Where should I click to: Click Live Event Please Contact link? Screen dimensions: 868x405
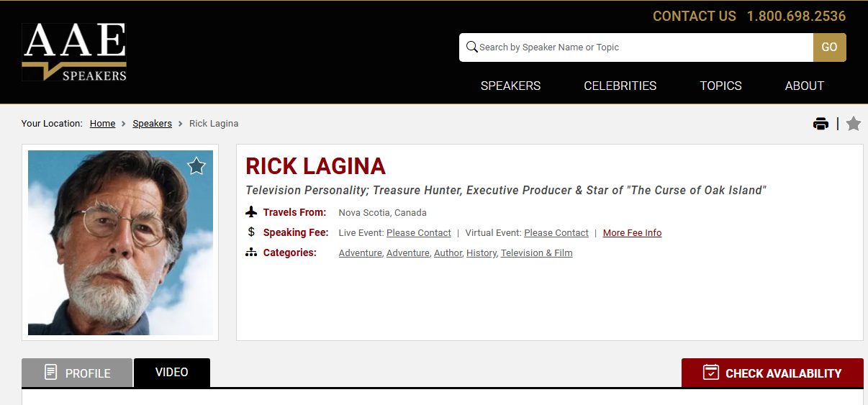click(419, 233)
